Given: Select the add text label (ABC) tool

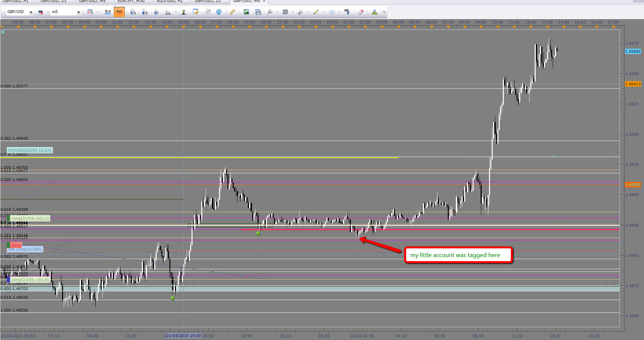Looking at the screenshot, I should [x=347, y=12].
